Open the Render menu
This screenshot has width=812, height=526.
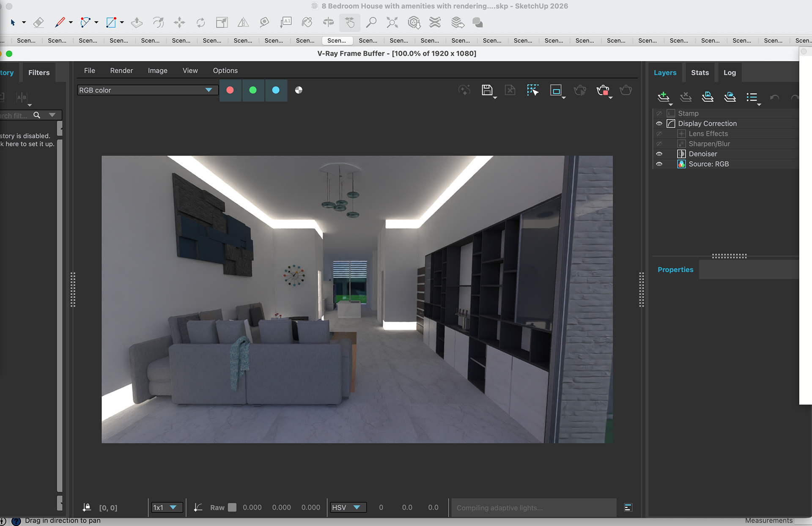(x=121, y=71)
